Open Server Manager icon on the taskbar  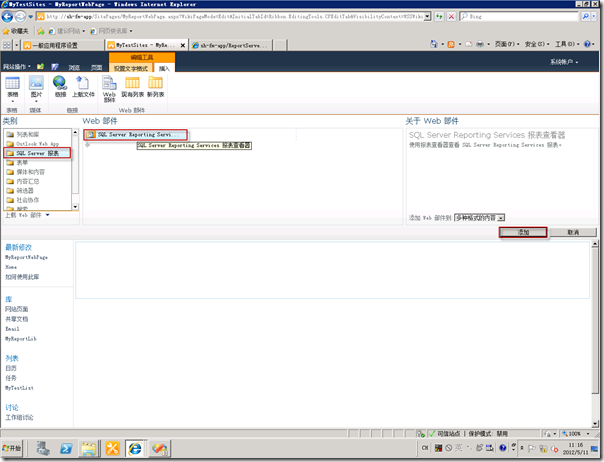(x=43, y=449)
